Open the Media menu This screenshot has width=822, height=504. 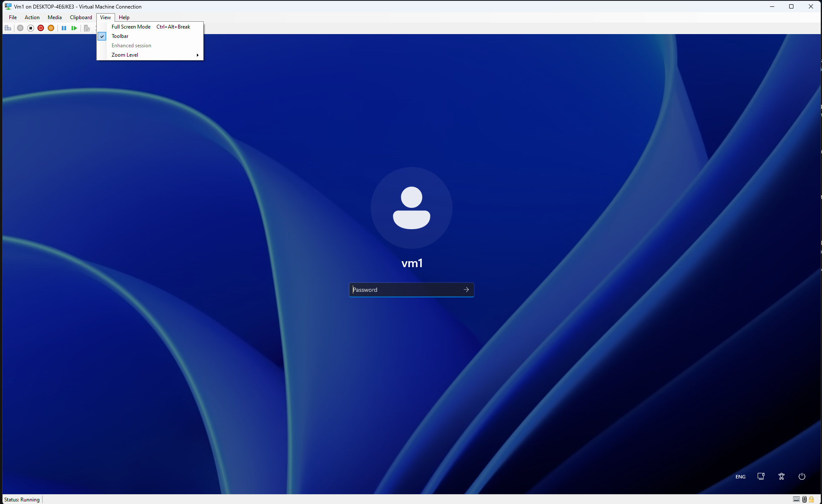pyautogui.click(x=55, y=17)
